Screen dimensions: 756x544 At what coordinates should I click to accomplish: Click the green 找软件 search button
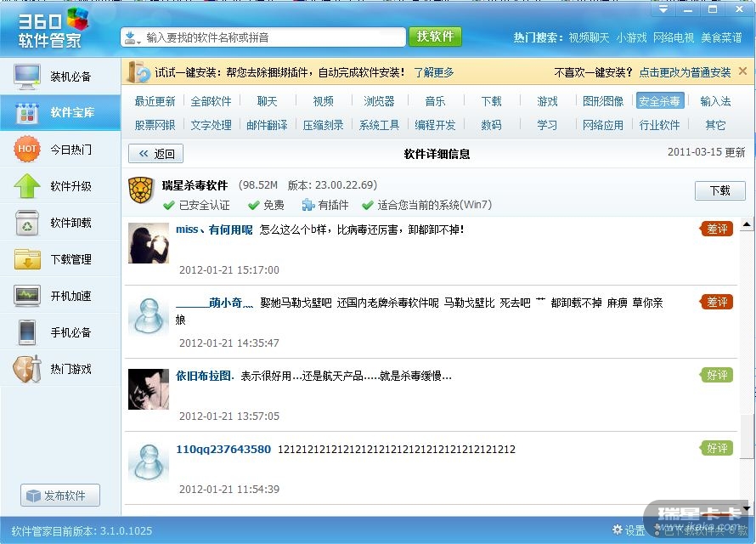[x=435, y=37]
